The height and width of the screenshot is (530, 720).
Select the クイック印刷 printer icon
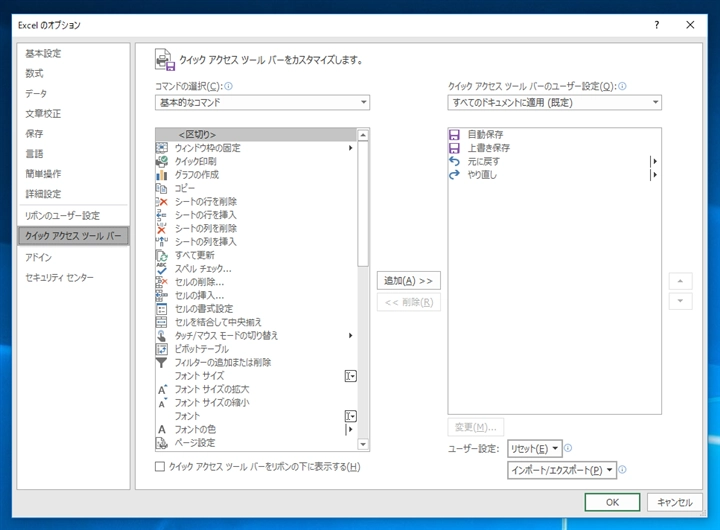[162, 161]
